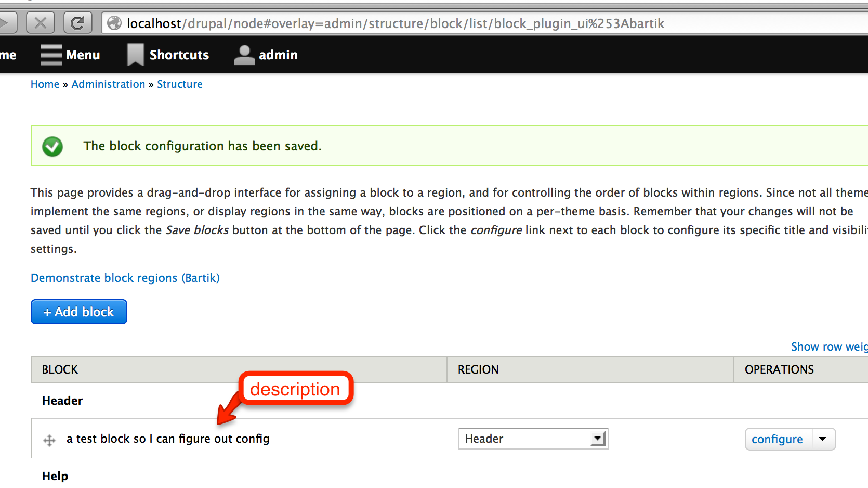This screenshot has width=868, height=488.
Task: Click the configure operation link
Action: tap(777, 439)
